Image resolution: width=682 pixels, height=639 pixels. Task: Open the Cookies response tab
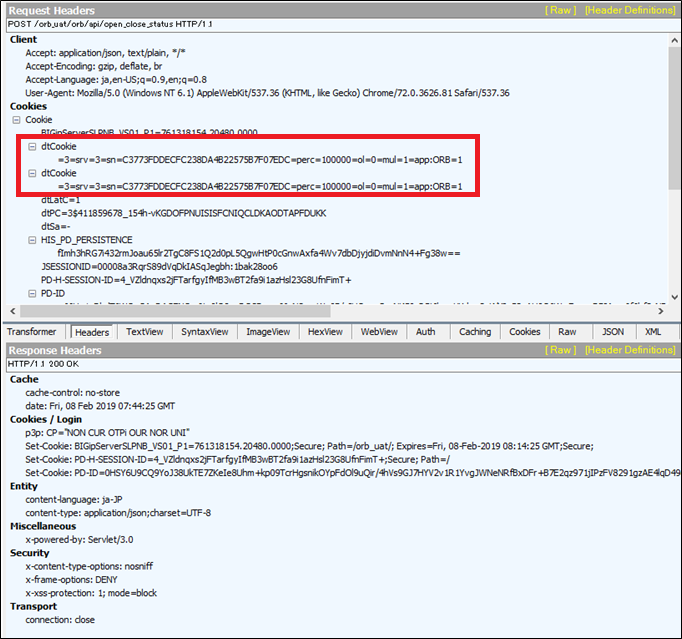[x=524, y=332]
